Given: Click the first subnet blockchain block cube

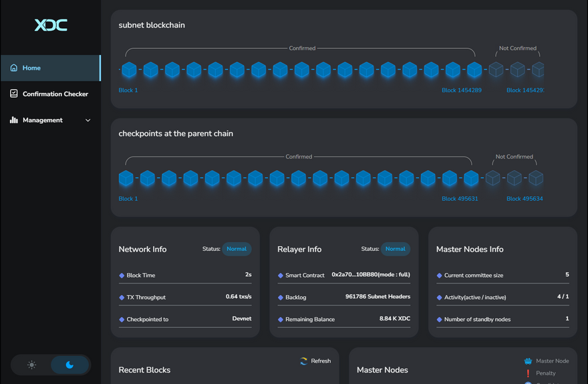Looking at the screenshot, I should 129,69.
